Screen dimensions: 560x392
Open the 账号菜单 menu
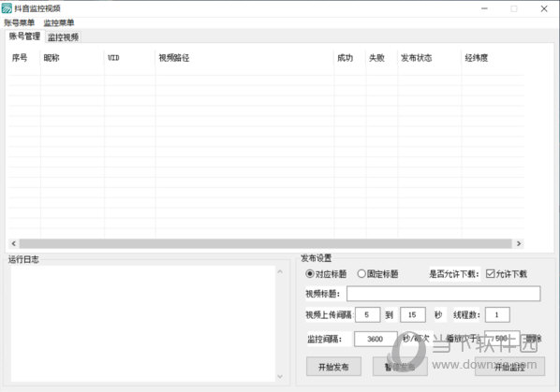point(20,22)
